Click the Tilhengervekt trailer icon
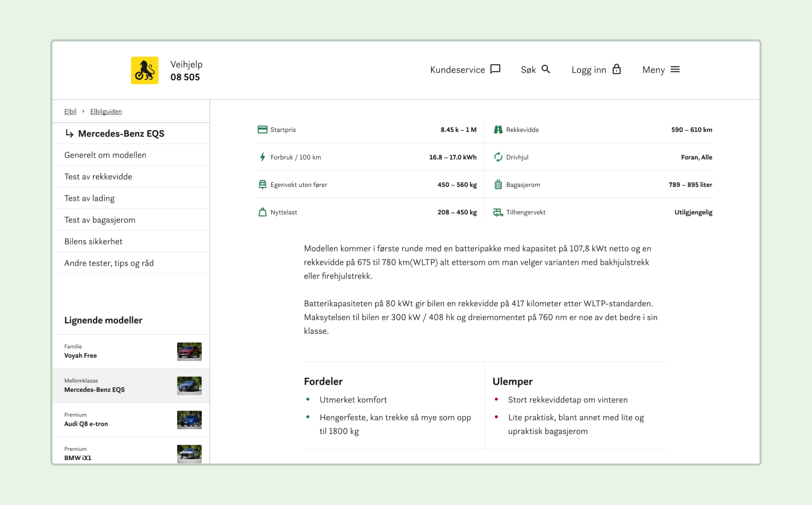The width and height of the screenshot is (812, 505). point(498,212)
